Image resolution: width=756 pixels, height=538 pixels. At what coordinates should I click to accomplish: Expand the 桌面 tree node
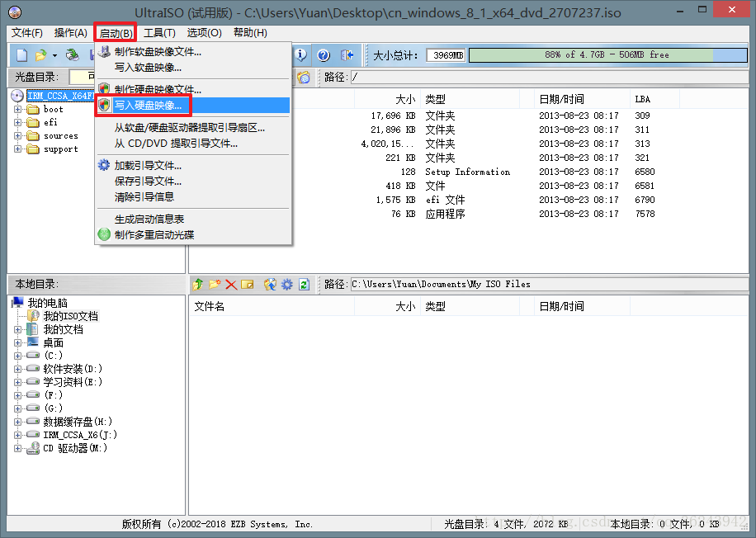pos(18,342)
